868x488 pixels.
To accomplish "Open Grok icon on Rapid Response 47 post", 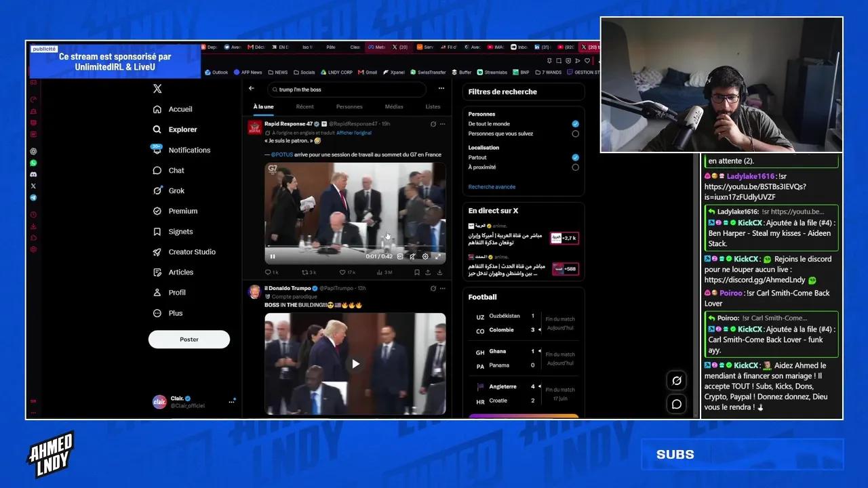I will pyautogui.click(x=433, y=124).
